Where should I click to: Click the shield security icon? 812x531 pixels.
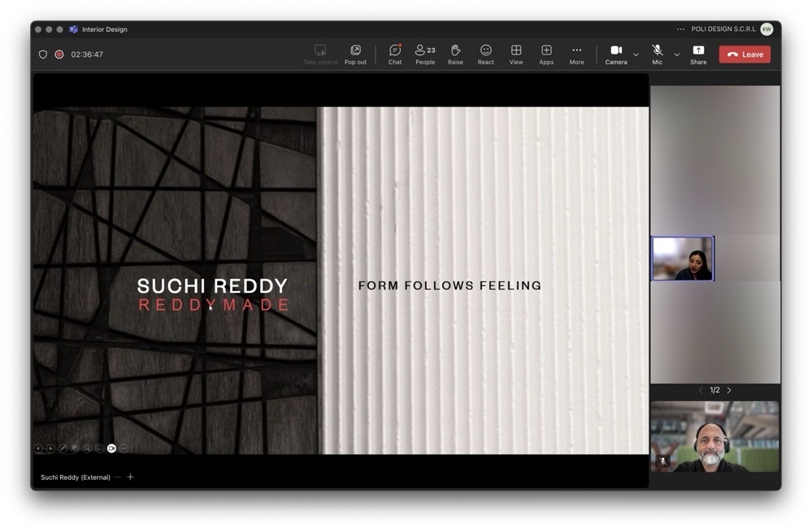coord(43,54)
